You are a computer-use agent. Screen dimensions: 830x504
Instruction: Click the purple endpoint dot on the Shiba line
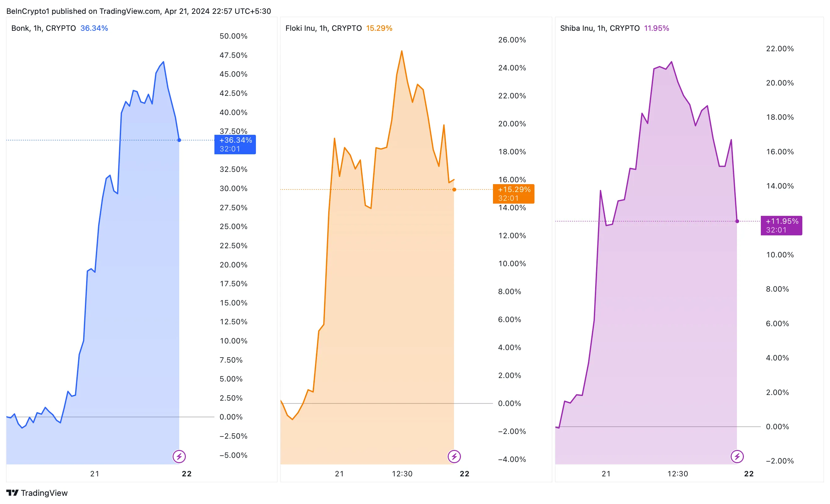coord(737,221)
